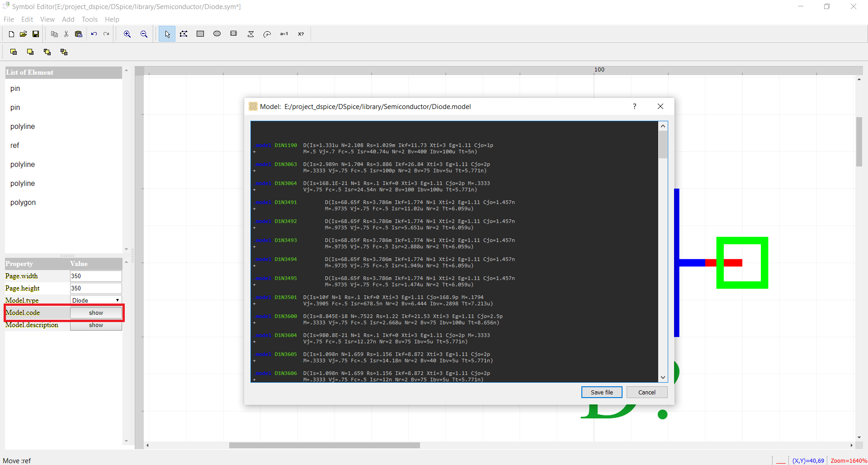Image resolution: width=868 pixels, height=465 pixels.
Task: Click the Save floppy disk icon
Action: [x=36, y=34]
